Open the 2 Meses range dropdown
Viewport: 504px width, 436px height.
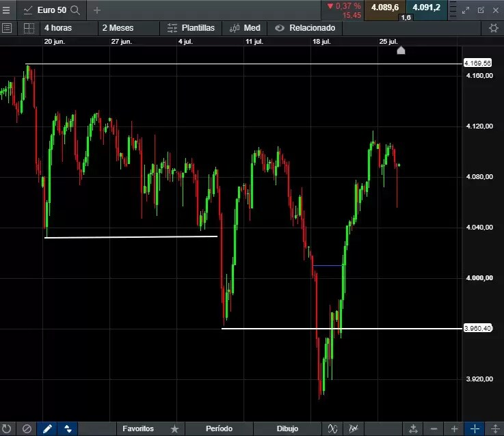[129, 28]
